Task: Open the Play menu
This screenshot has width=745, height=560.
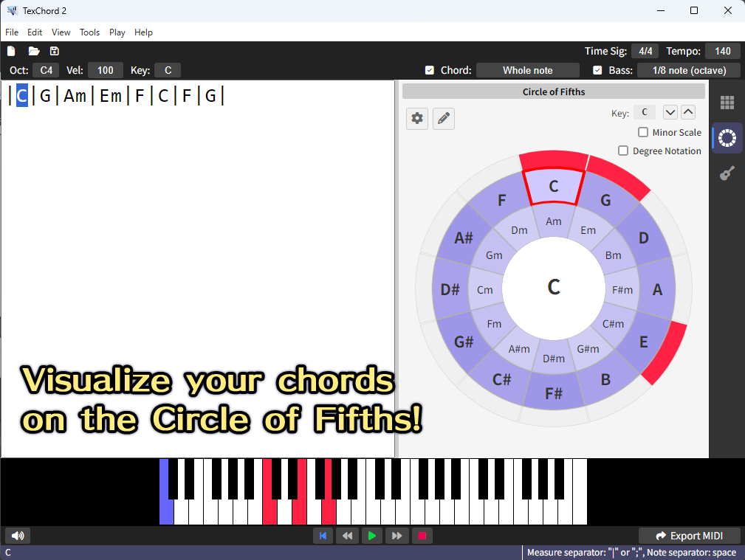Action: (x=117, y=32)
